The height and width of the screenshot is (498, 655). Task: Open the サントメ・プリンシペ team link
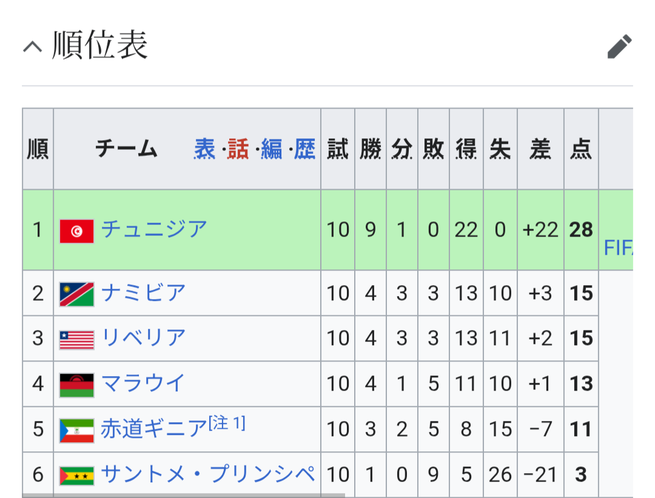point(208,474)
